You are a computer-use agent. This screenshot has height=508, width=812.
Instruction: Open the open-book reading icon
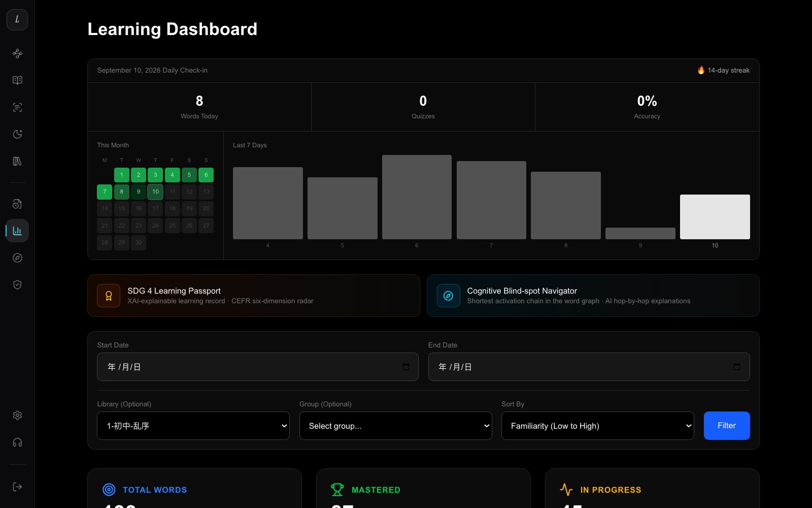pos(17,80)
